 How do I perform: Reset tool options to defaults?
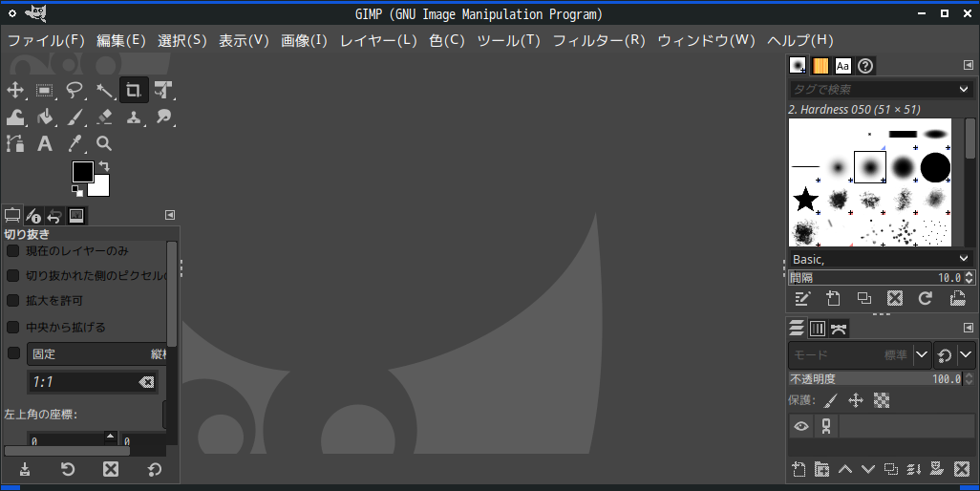pyautogui.click(x=154, y=469)
